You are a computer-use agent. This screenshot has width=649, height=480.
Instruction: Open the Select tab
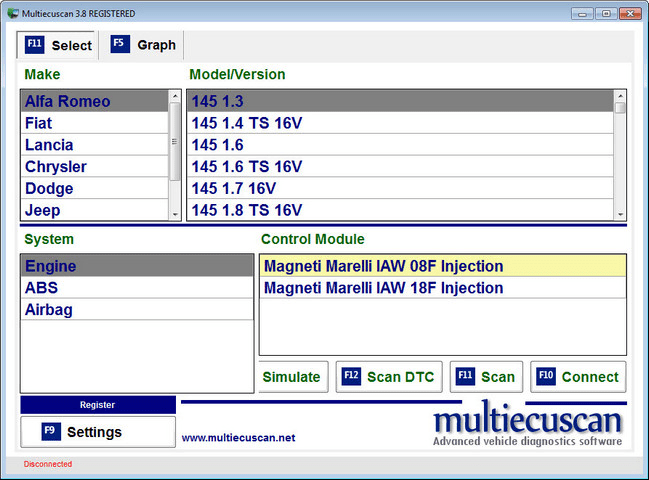click(x=59, y=45)
